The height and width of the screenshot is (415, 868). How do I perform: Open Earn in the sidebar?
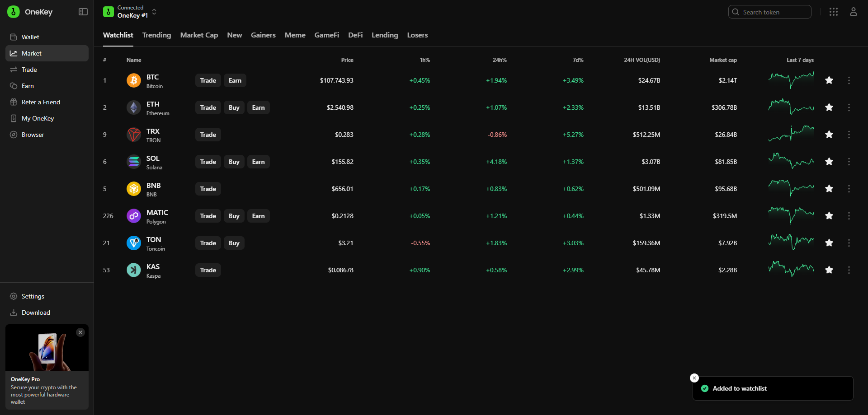(x=47, y=86)
